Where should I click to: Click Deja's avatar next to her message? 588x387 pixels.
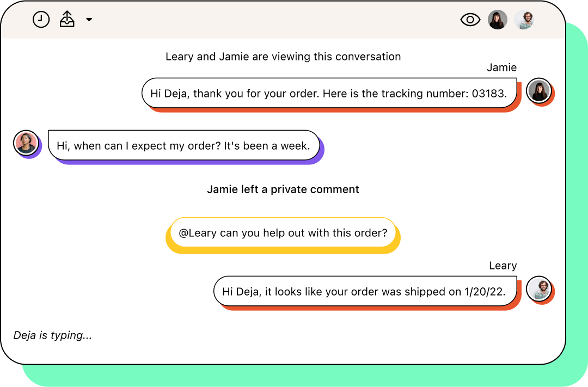26,143
